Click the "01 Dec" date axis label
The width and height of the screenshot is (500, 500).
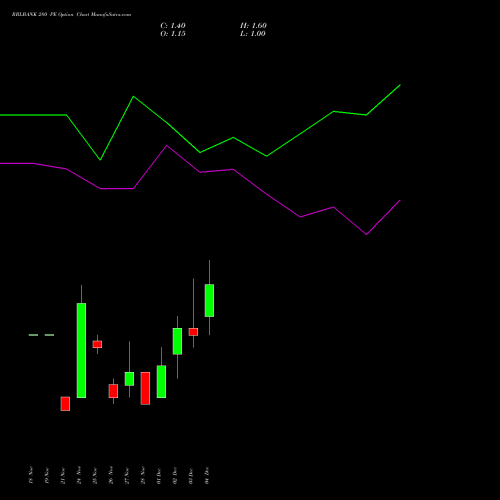(x=159, y=475)
